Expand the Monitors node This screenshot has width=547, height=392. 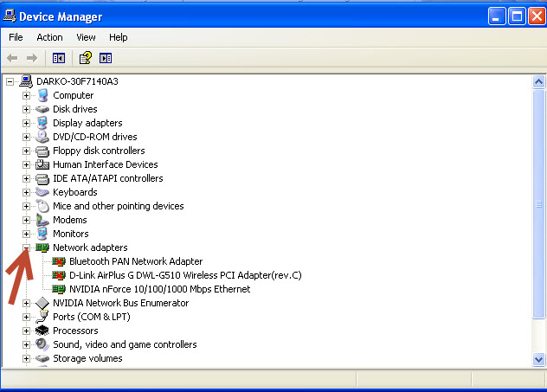click(x=26, y=234)
